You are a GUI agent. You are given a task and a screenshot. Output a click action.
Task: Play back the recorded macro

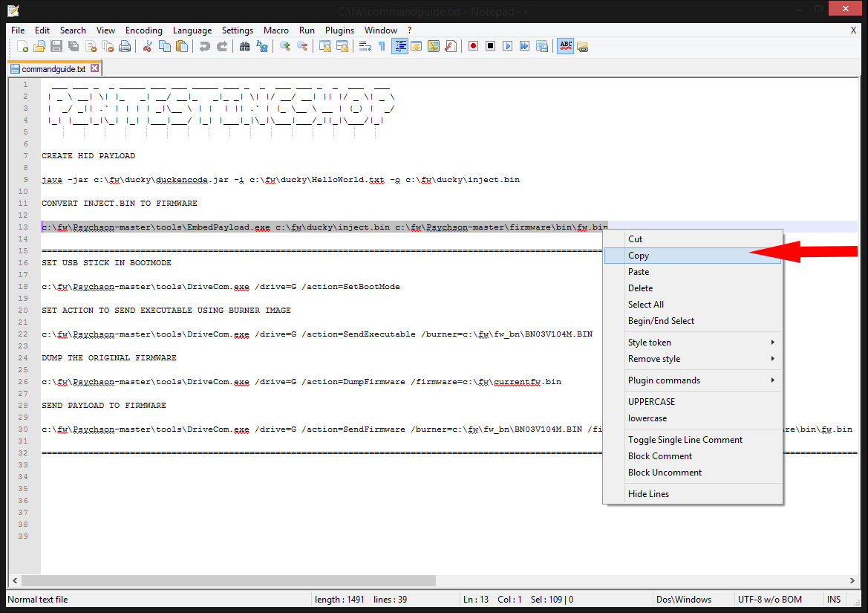508,46
